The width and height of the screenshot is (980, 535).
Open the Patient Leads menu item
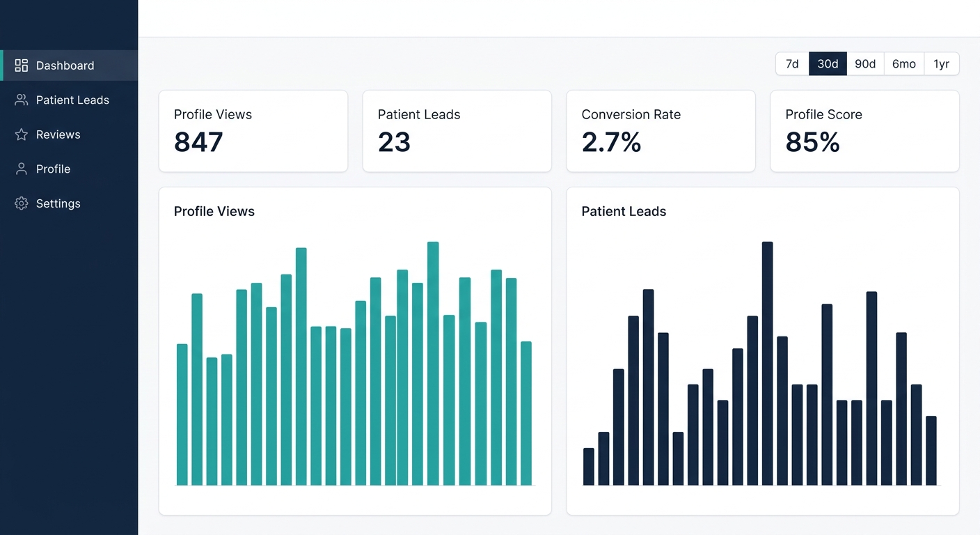[72, 100]
